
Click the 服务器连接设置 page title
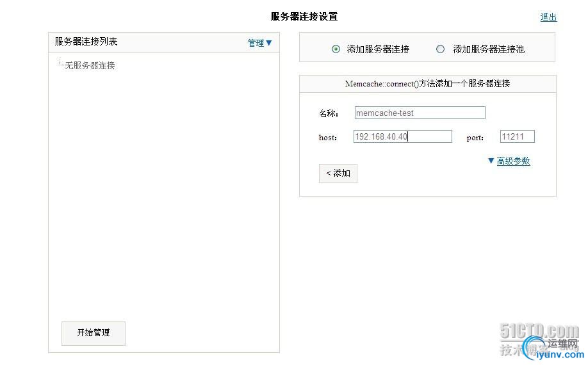(x=304, y=17)
